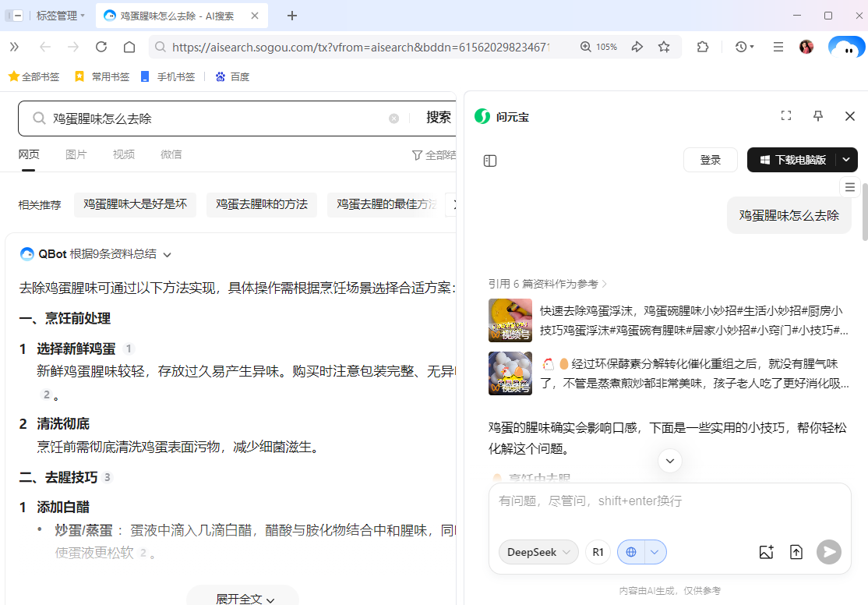The image size is (868, 605).
Task: Click the related search 鸡蛋去腥味的方法
Action: point(261,204)
